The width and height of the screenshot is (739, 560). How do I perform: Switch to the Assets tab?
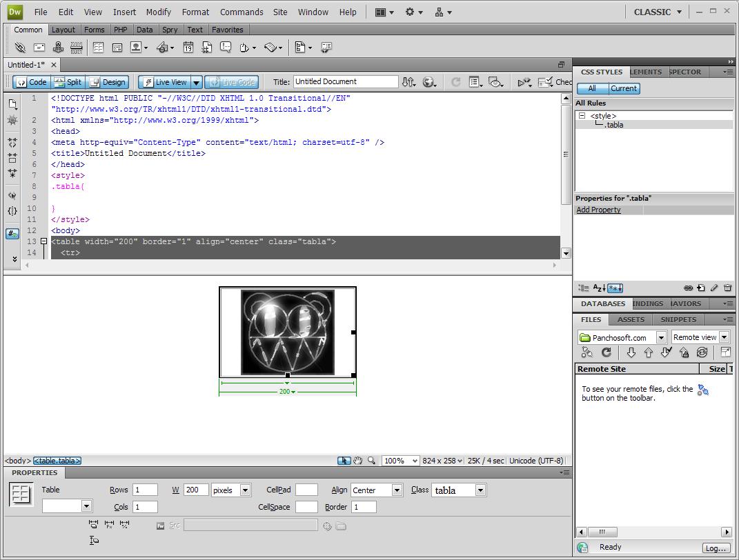631,319
